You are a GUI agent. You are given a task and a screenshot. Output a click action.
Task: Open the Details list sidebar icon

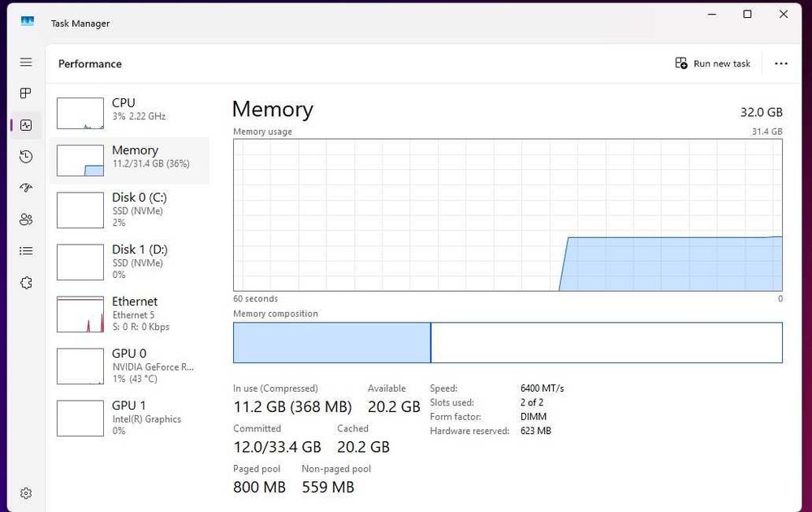point(26,251)
